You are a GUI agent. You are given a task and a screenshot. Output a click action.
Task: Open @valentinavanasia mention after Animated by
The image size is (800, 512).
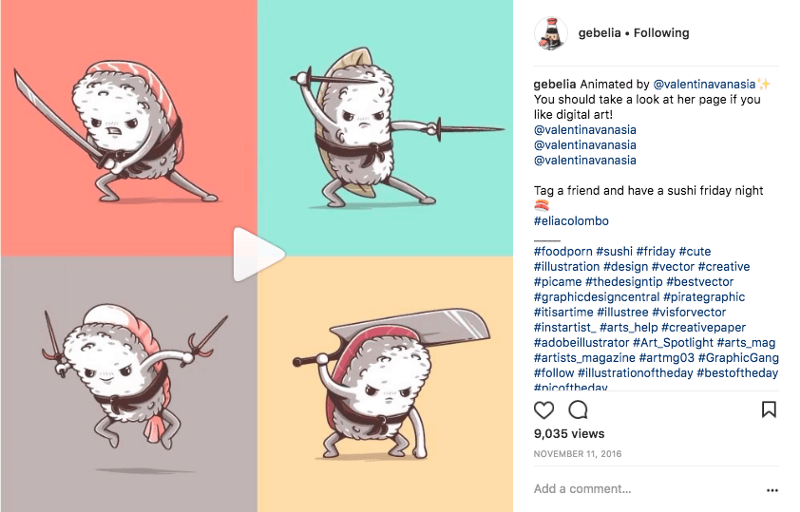(704, 84)
